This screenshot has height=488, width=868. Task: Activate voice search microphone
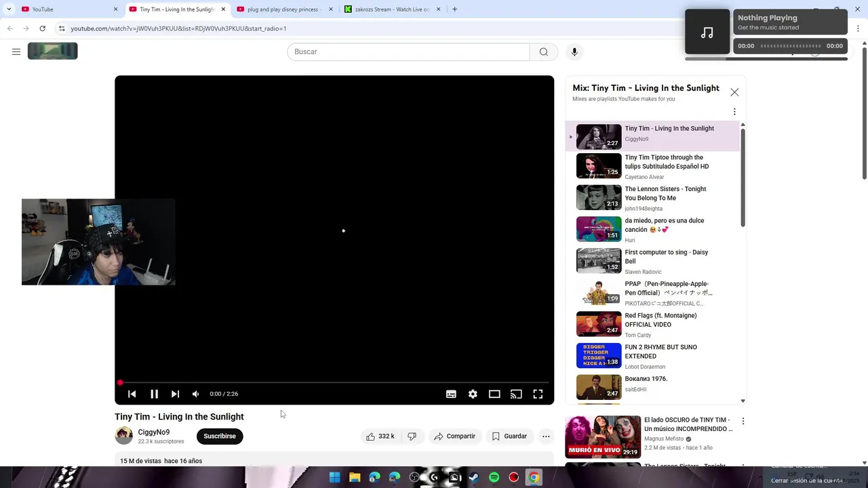coord(574,52)
